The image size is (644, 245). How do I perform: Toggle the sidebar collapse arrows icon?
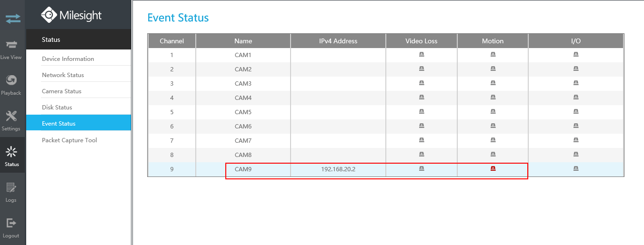(13, 19)
